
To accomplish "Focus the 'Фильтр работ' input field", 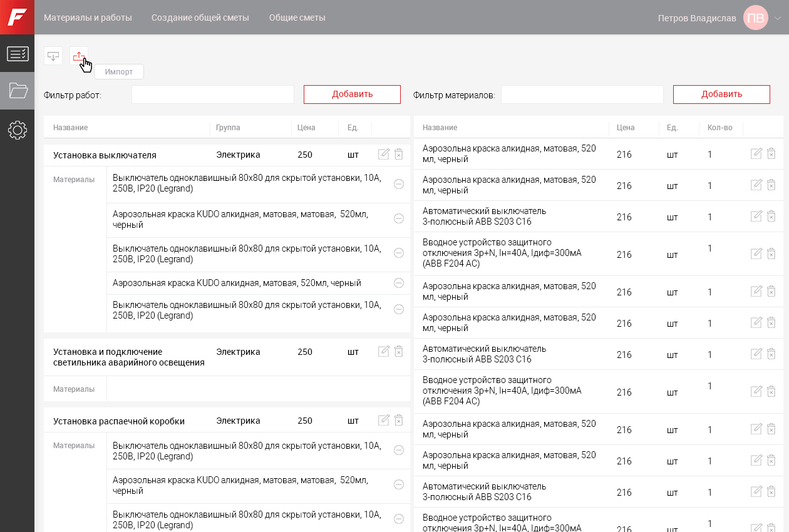I will 212,95.
